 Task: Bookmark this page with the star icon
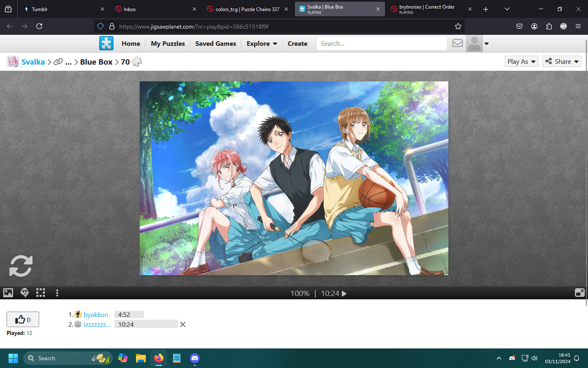point(458,26)
